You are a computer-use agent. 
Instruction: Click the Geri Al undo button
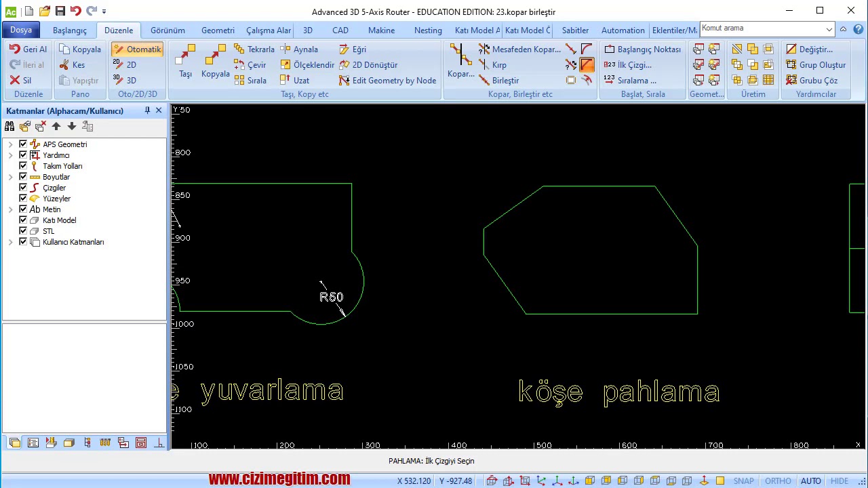pos(28,49)
